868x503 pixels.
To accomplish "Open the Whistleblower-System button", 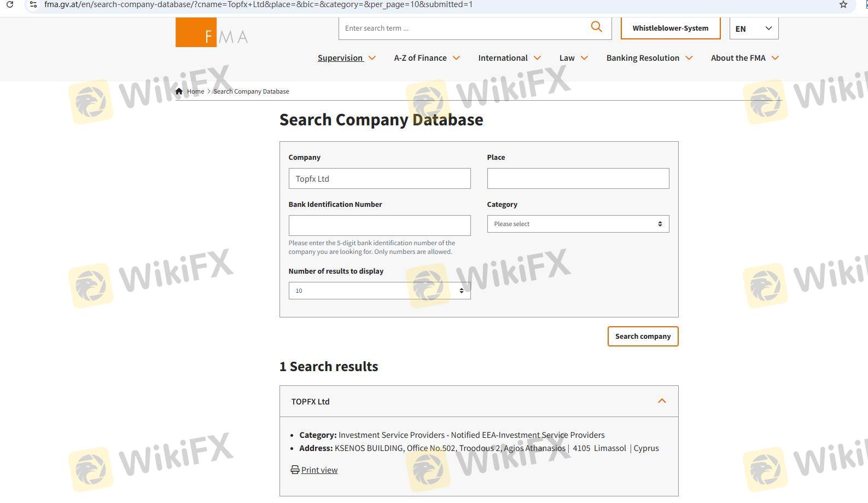I will (x=670, y=28).
